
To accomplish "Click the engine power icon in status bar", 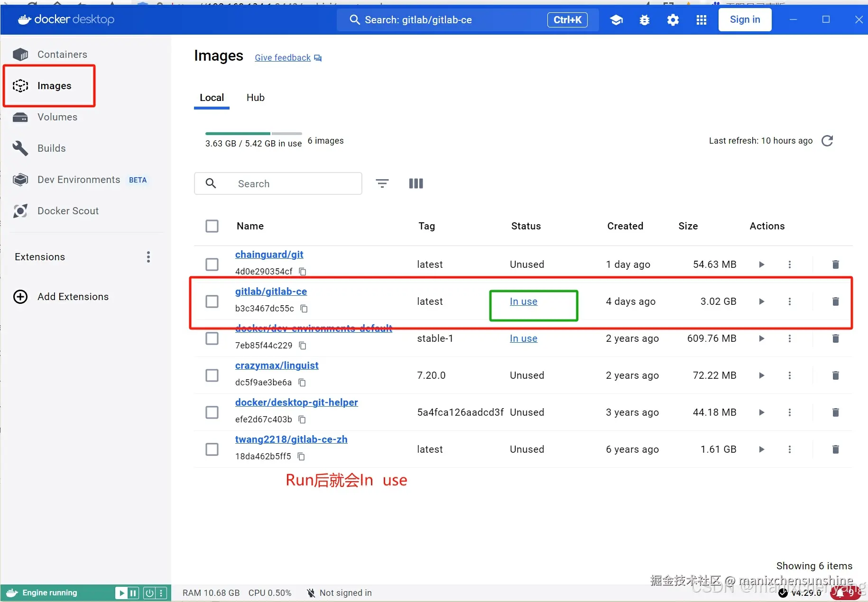I will [149, 593].
